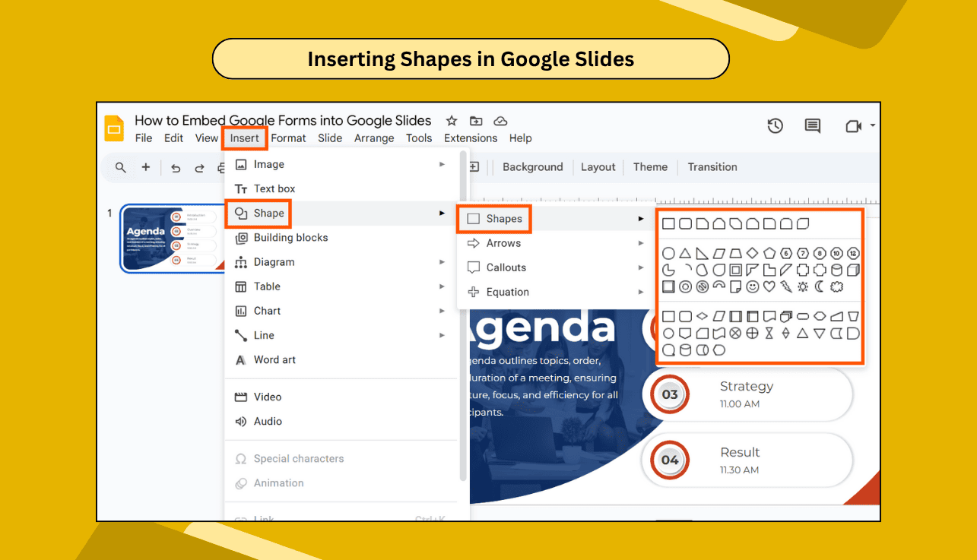Select slide 1 thumbnail in filmstrip
Screen dimensions: 977x560
pyautogui.click(x=171, y=239)
